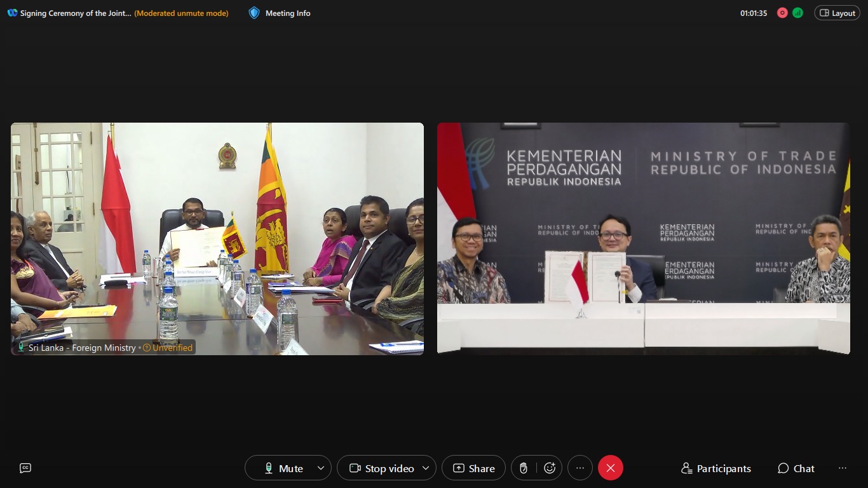Viewport: 868px width, 488px height.
Task: Raise hand icon
Action: pyautogui.click(x=524, y=468)
